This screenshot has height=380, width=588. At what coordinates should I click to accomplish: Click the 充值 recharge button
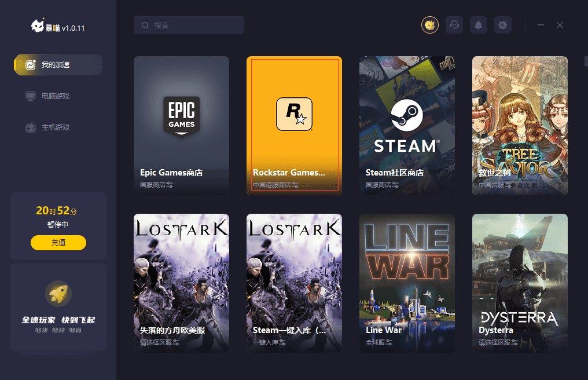(x=58, y=243)
